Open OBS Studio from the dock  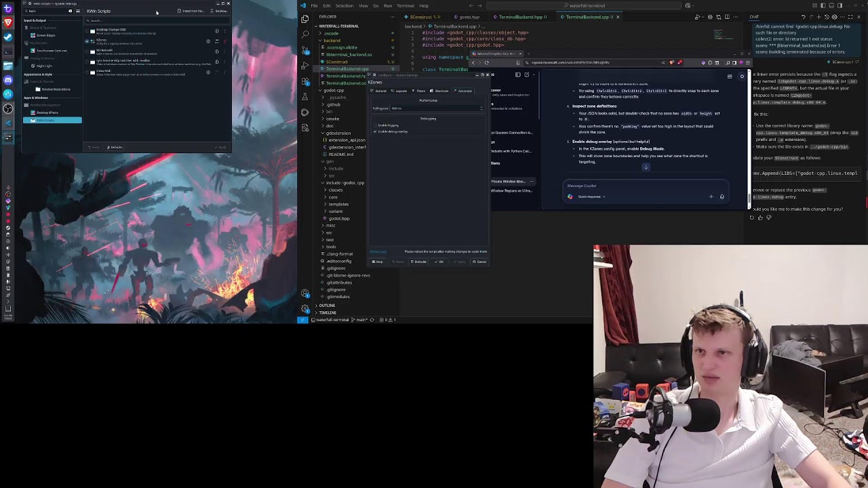click(x=8, y=108)
